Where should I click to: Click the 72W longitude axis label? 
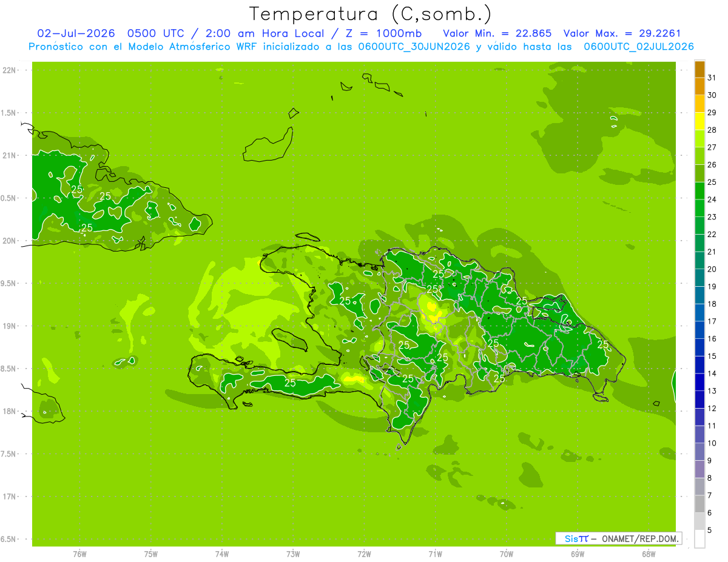tap(364, 554)
